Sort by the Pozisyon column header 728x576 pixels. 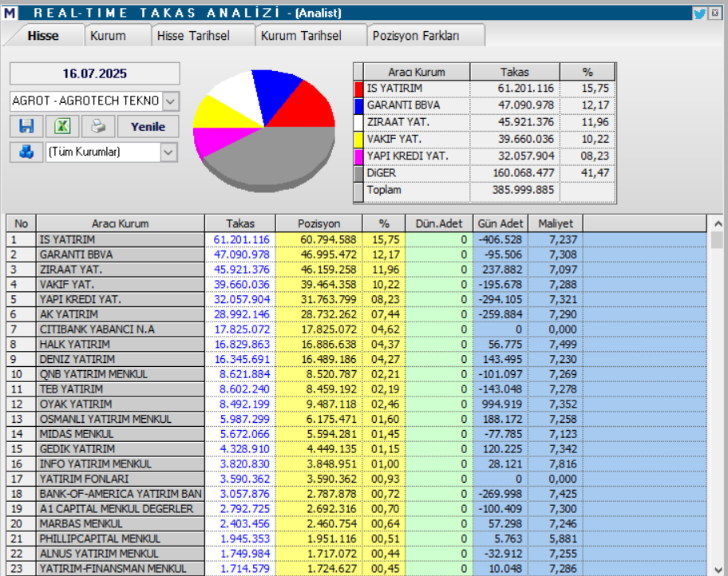coord(319,223)
